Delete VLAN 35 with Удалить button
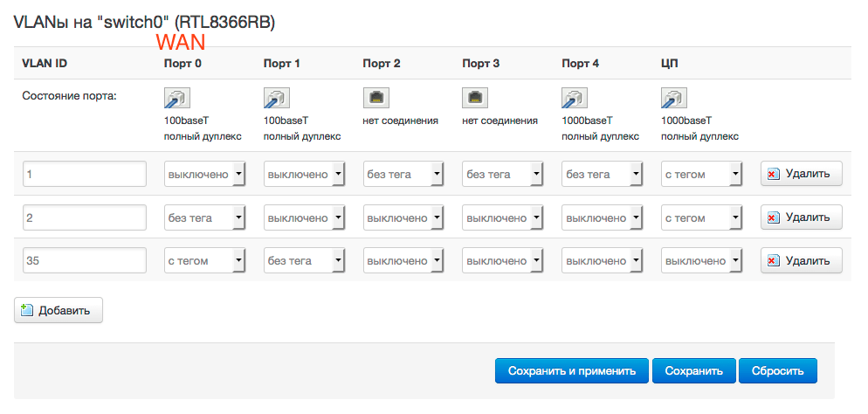 point(802,260)
